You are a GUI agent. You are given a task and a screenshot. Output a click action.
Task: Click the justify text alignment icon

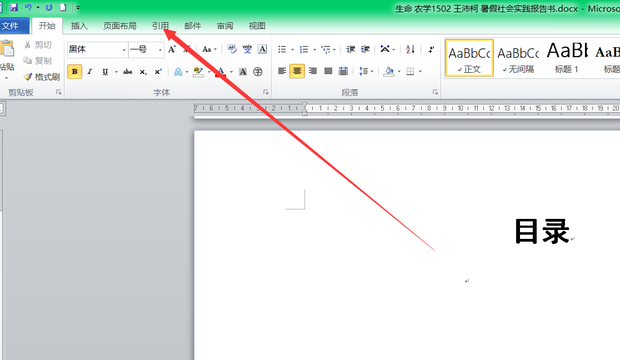point(328,71)
